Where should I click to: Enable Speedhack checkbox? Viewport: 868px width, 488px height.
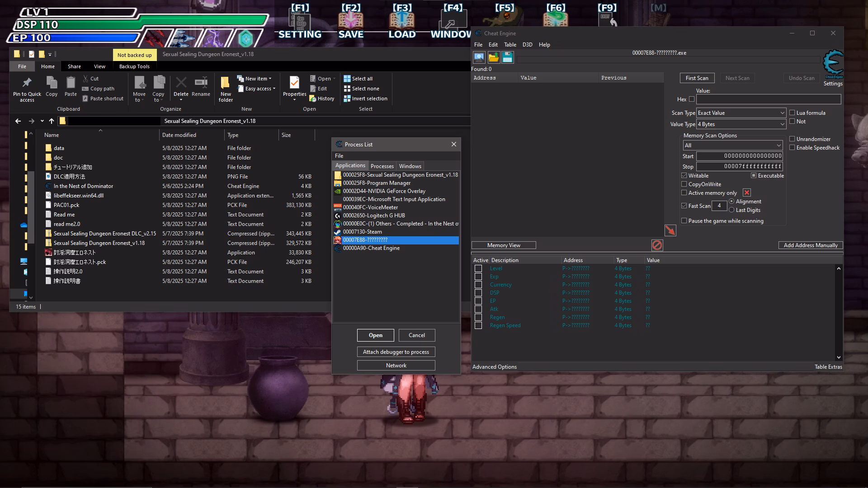(792, 148)
